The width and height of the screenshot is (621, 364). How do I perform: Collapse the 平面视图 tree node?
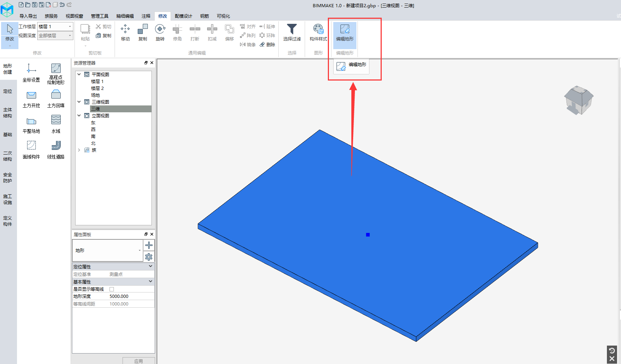pyautogui.click(x=79, y=74)
